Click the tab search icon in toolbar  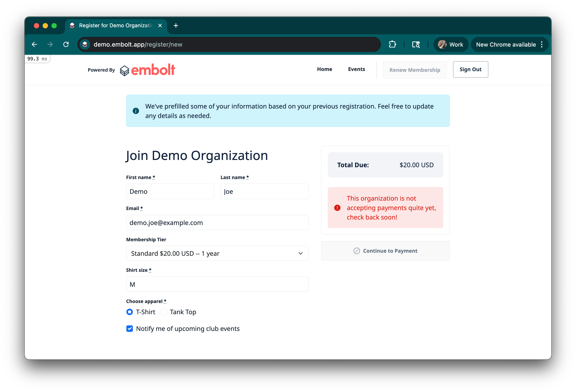(x=416, y=45)
